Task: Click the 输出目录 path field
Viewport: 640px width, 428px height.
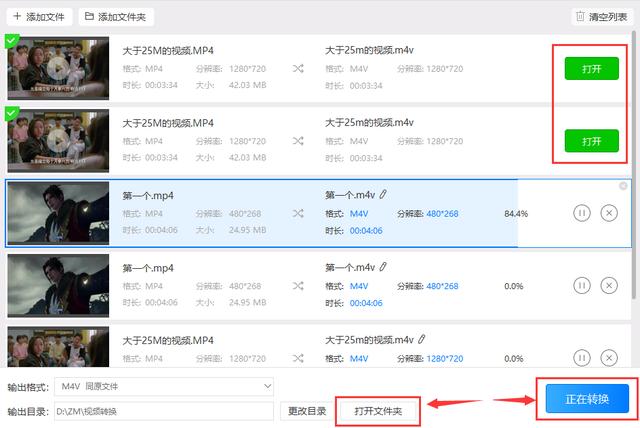Action: pyautogui.click(x=164, y=411)
